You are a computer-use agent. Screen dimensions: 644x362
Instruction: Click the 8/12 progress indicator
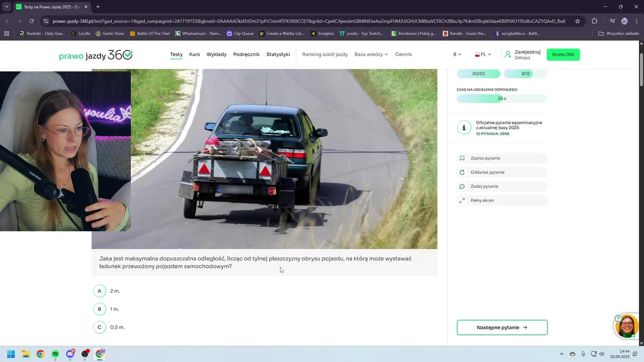526,73
